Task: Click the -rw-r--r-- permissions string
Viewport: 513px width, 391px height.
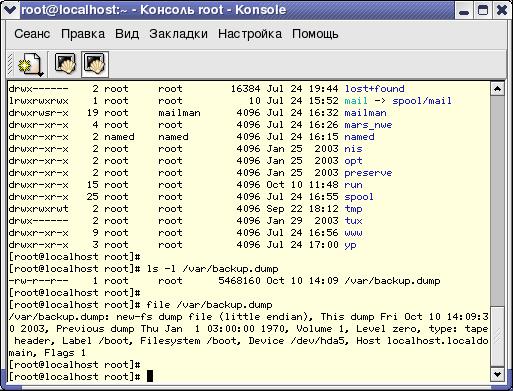Action: 38,281
